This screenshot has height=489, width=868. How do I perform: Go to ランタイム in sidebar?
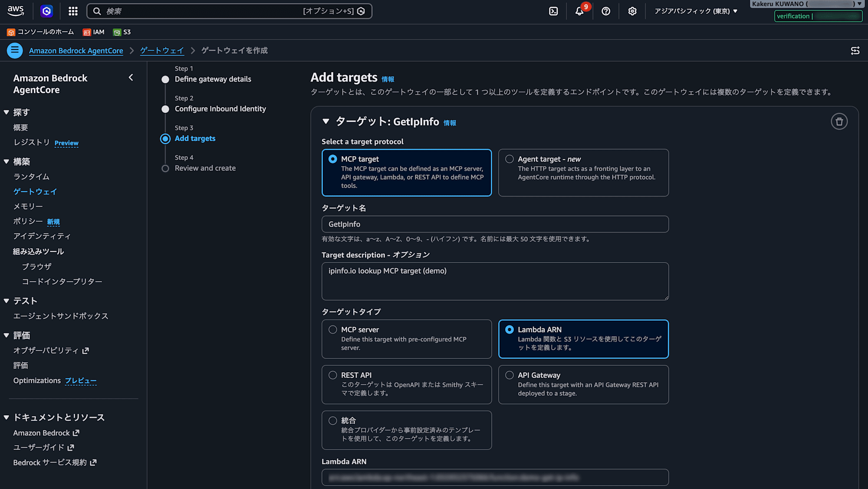click(x=31, y=177)
